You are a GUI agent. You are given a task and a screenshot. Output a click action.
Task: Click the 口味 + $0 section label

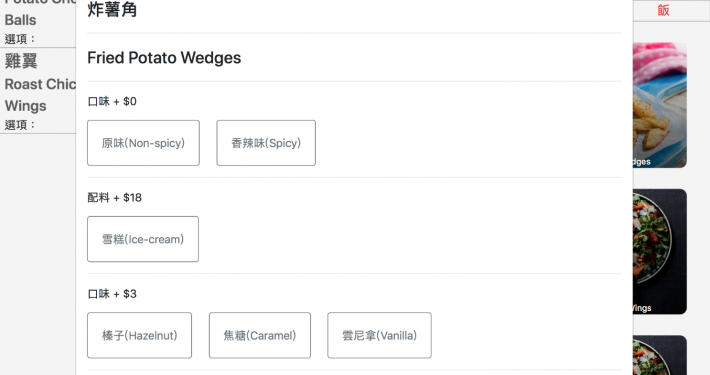click(112, 101)
